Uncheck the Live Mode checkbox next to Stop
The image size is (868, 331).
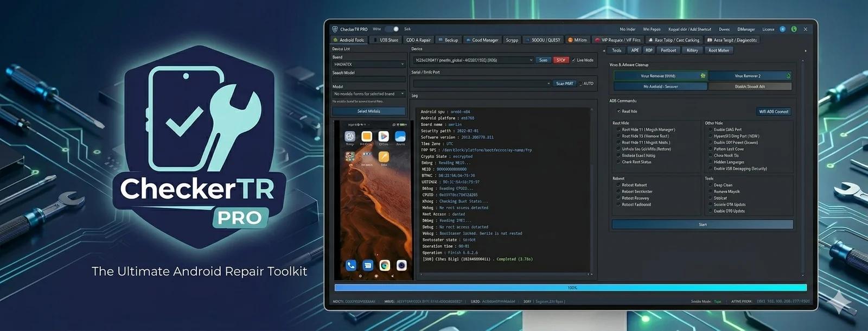[573, 60]
